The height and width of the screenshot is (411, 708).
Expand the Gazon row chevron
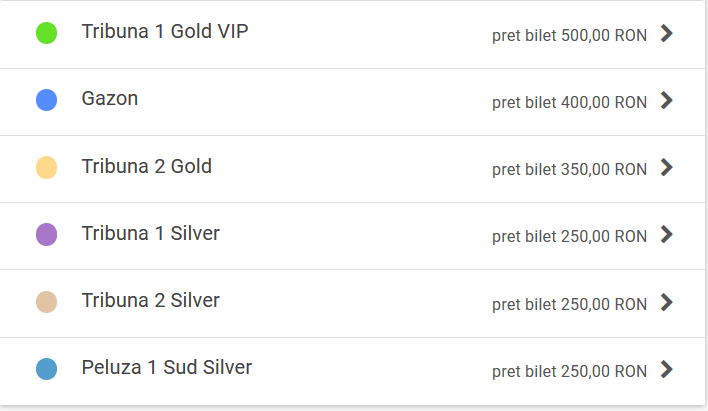point(668,101)
